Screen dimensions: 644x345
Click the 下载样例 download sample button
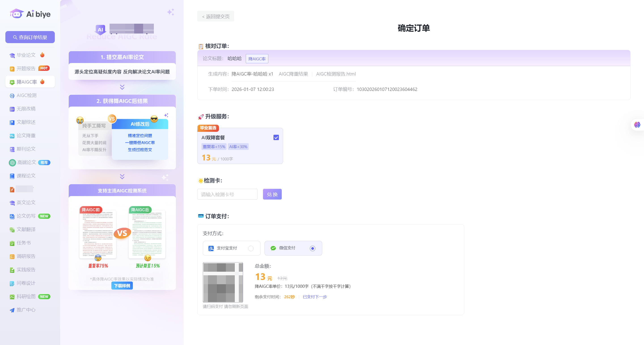point(122,286)
